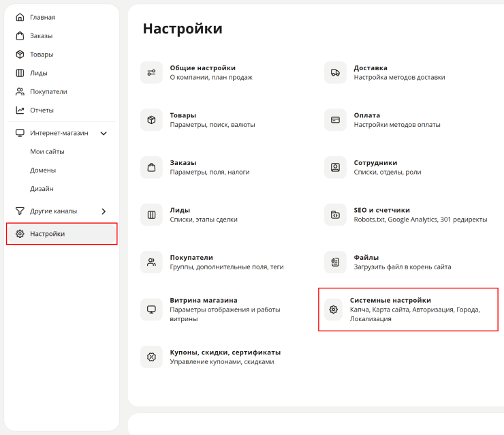
Task: Open Общие настройки link
Action: pyautogui.click(x=203, y=68)
